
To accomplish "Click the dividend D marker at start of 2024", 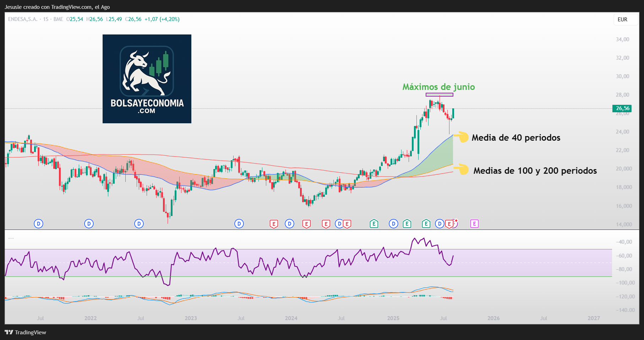I will 289,224.
